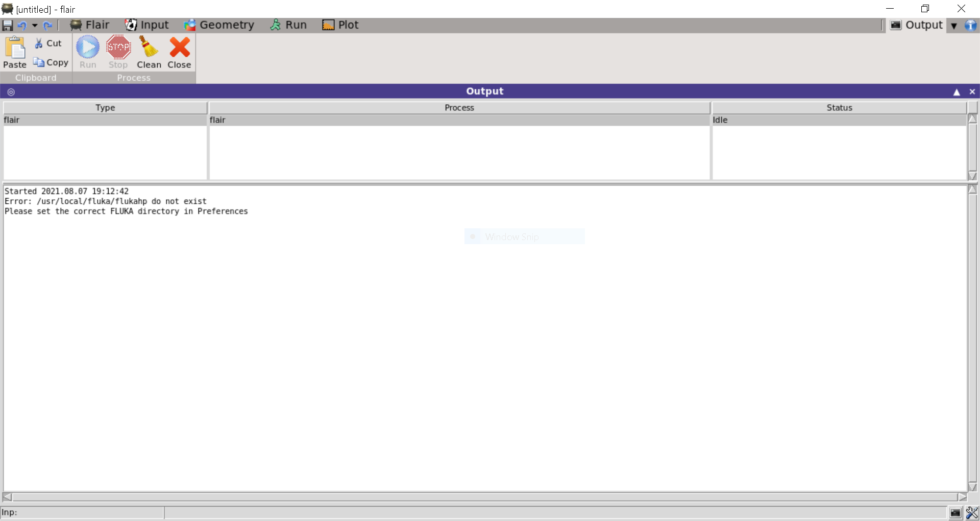
Task: Click the flair cauldron icon in title bar
Action: coord(7,9)
